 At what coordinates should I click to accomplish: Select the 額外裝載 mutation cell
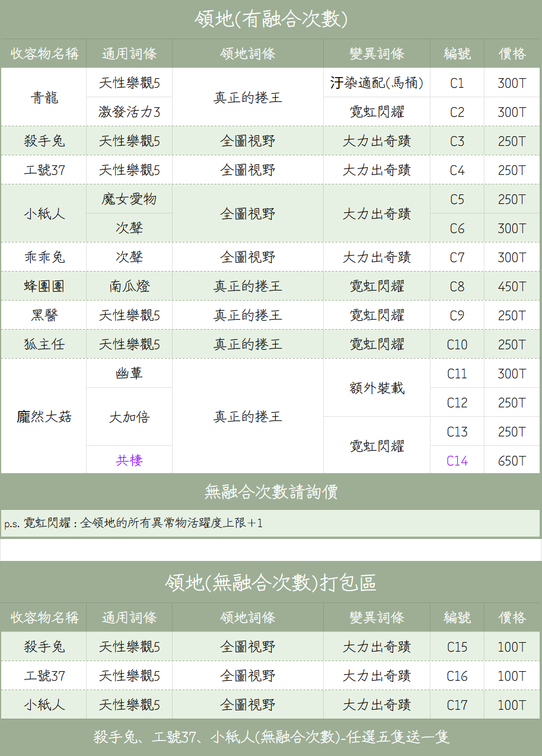tap(377, 388)
